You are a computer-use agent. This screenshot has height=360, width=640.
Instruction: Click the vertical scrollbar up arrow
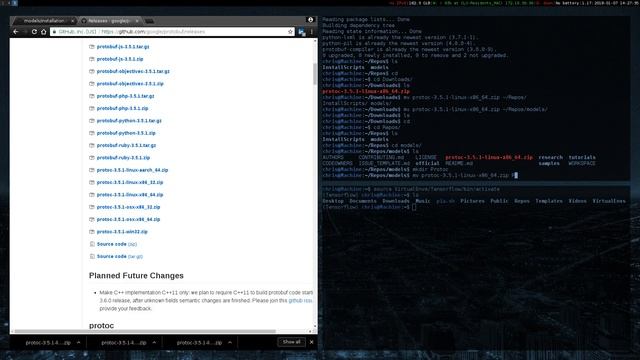point(315,41)
